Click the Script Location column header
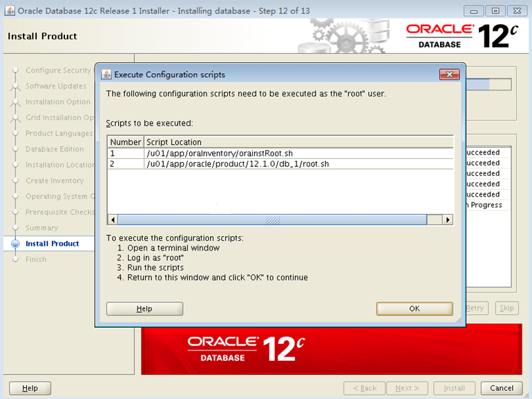This screenshot has height=399, width=532. click(298, 142)
